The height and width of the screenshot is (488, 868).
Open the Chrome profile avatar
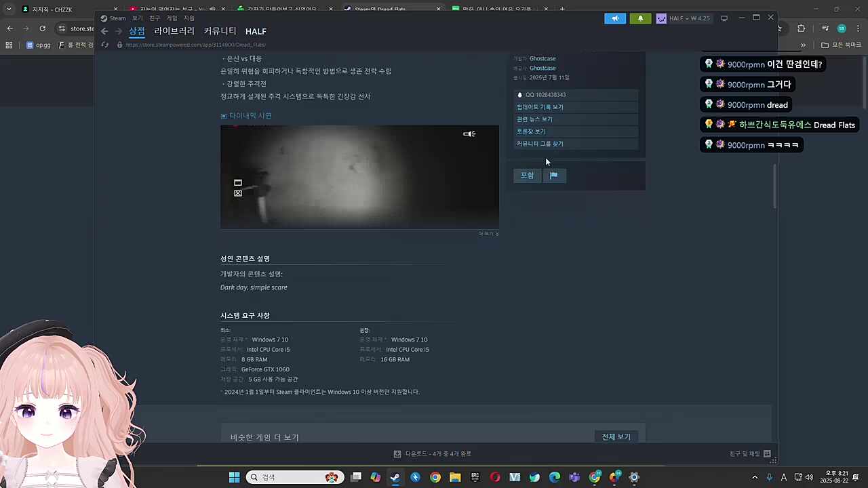tap(842, 28)
